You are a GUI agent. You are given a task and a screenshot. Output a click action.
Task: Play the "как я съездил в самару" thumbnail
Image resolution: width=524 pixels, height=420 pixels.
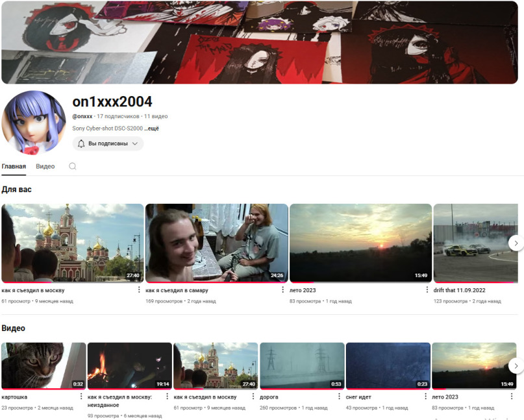point(217,243)
